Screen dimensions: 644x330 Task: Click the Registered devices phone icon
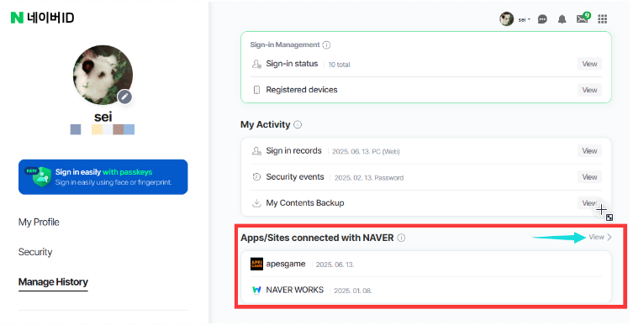(256, 90)
